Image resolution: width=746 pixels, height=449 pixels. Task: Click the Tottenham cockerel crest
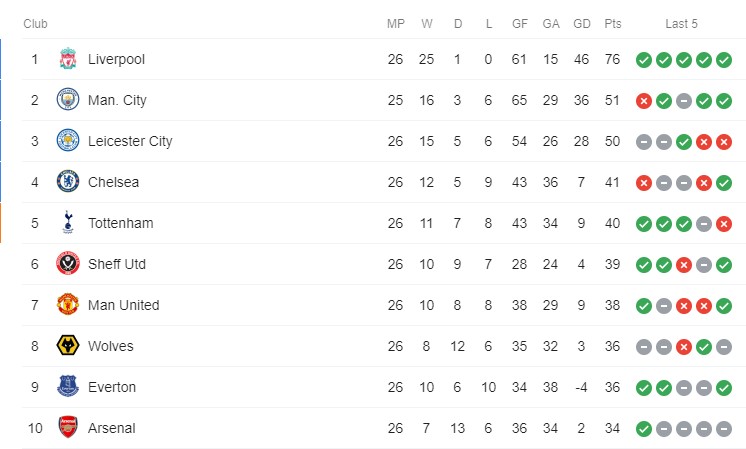[68, 223]
